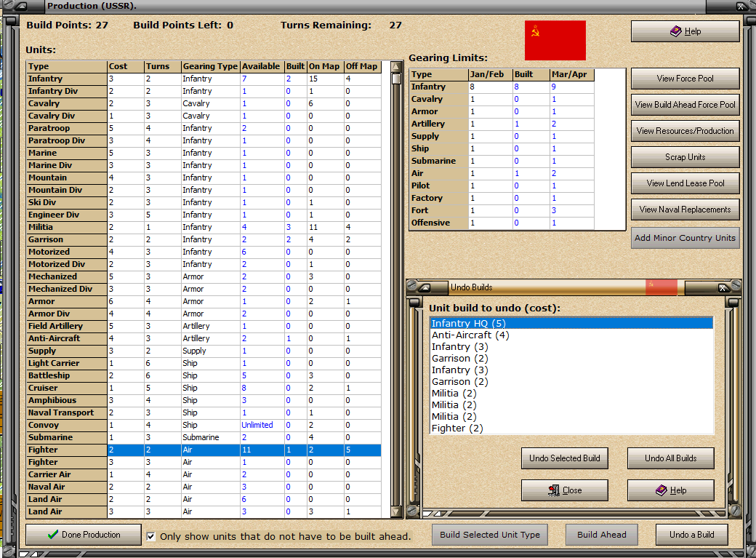Click Undo All Builds
The height and width of the screenshot is (558, 756).
[671, 458]
